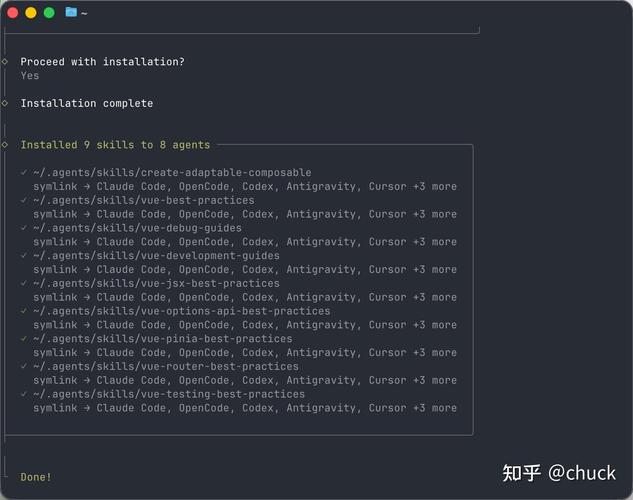Click the checkmark next to vue-best-practices
This screenshot has width=633, height=500.
coord(24,200)
